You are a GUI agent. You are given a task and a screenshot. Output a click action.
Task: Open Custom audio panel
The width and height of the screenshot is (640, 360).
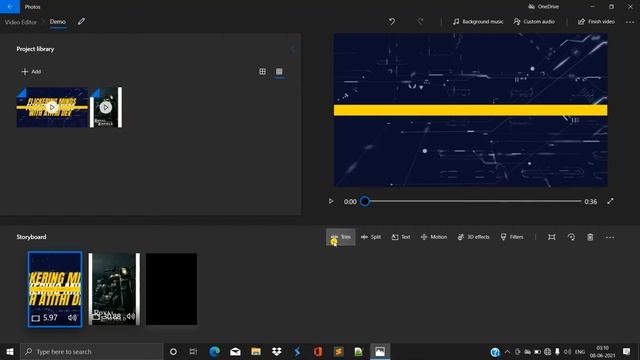[x=534, y=22]
